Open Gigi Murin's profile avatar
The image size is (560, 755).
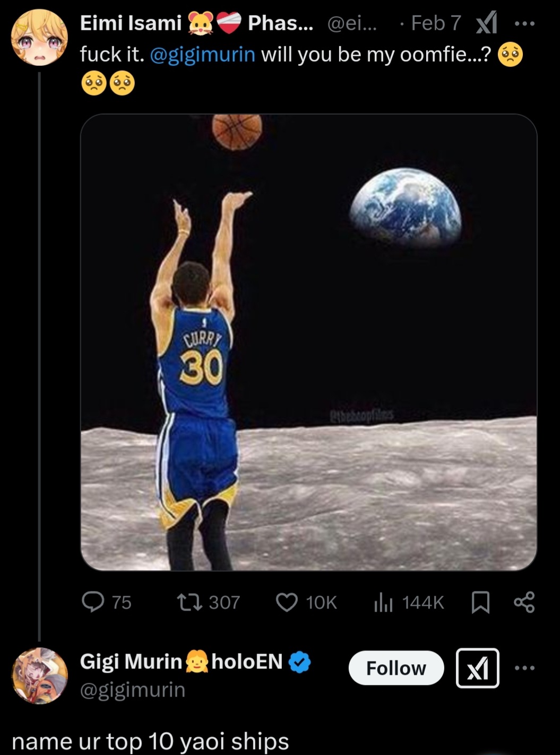[x=40, y=675]
